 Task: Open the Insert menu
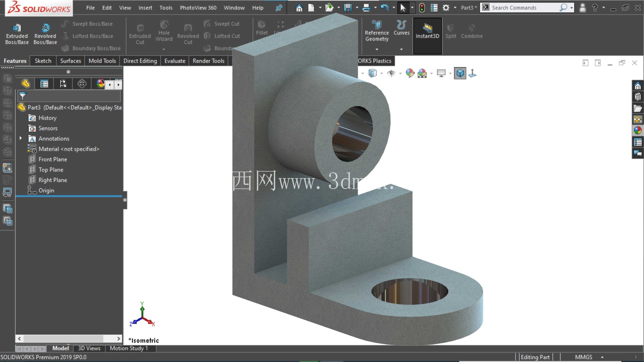point(145,8)
